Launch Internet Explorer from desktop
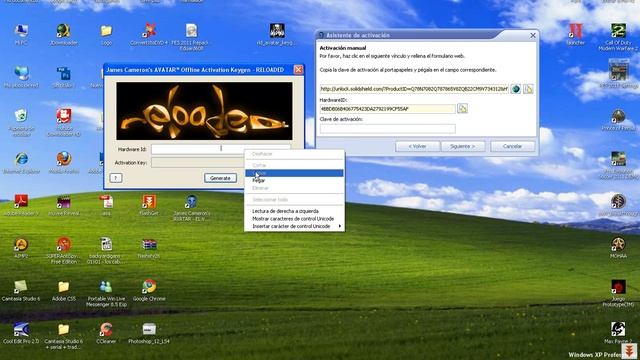640x360 pixels. (x=21, y=162)
